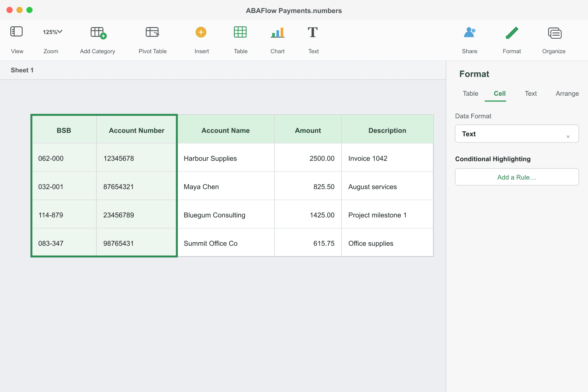Viewport: 588px width, 392px height.
Task: Switch to the Table format tab
Action: [470, 93]
